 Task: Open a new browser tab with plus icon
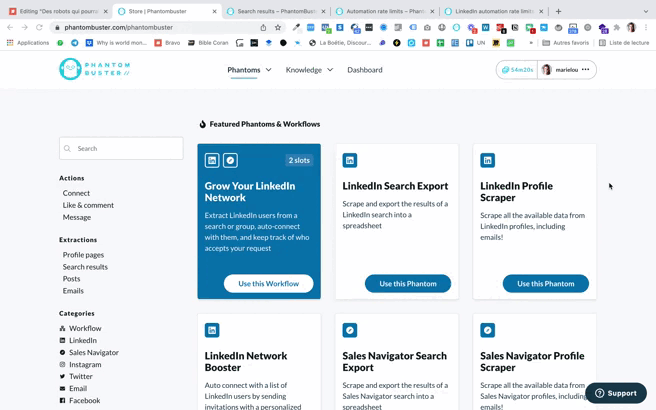point(558,11)
